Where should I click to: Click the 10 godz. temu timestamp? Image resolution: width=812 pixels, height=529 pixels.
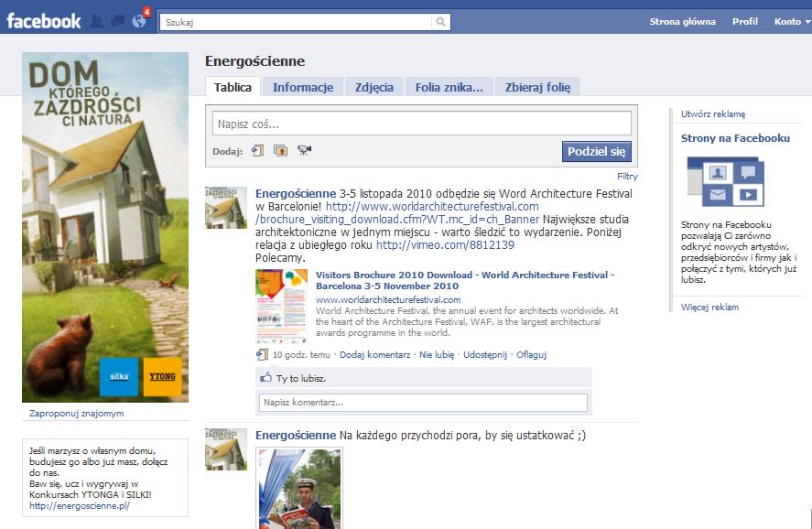(x=301, y=354)
